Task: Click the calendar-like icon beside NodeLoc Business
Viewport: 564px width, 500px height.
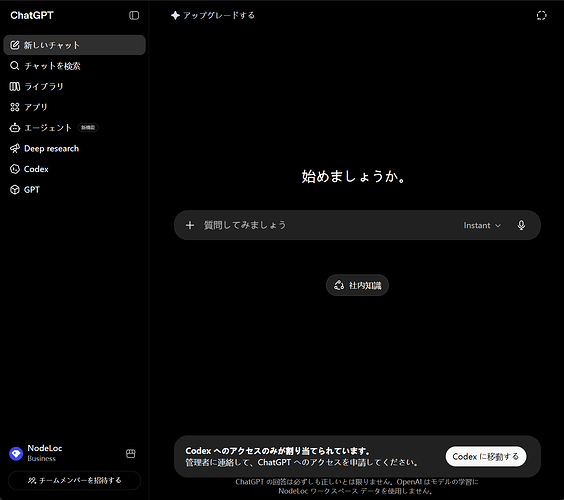Action: click(131, 453)
